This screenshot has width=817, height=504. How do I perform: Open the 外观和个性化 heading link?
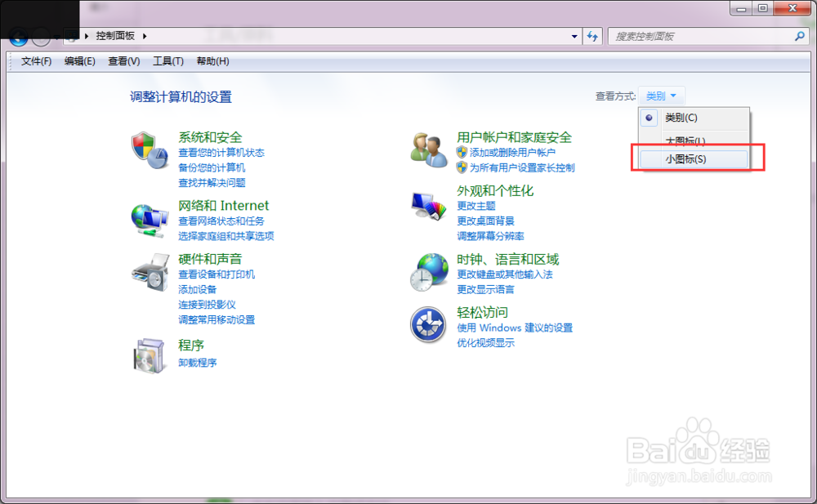(495, 191)
